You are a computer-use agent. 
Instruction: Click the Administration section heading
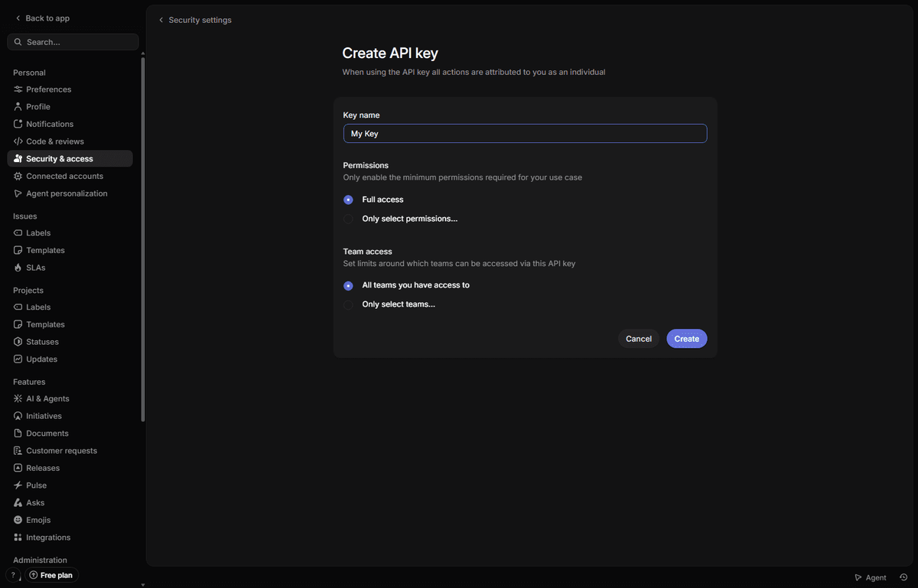[x=40, y=560]
